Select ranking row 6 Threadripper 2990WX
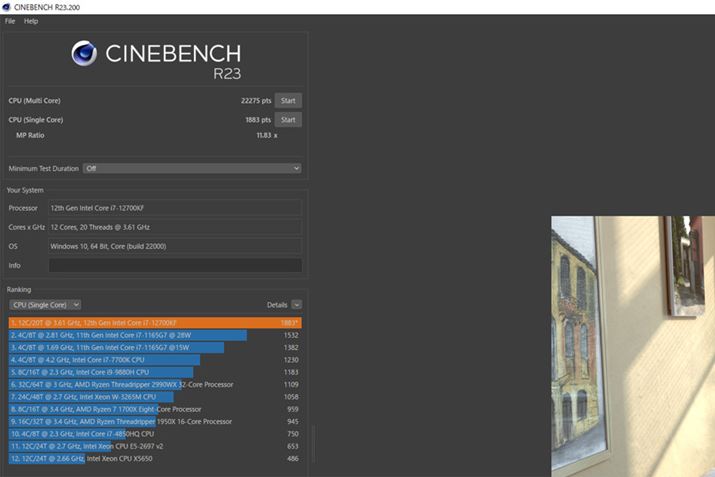This screenshot has width=715, height=477. click(155, 384)
